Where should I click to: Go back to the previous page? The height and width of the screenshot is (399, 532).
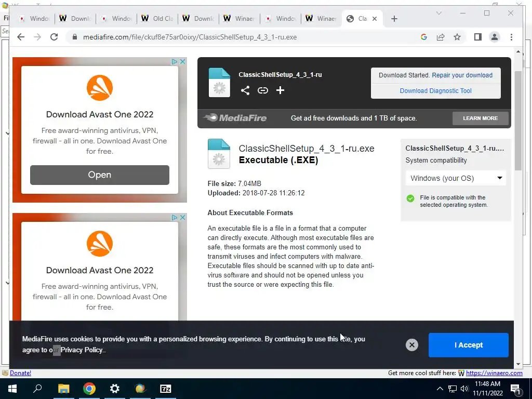[21, 37]
